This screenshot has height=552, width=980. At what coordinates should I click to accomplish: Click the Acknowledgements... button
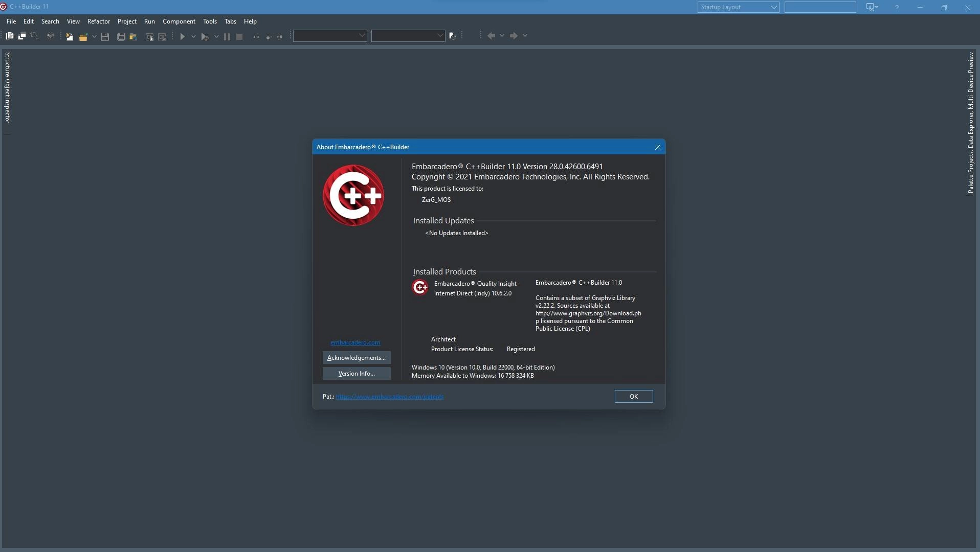tap(357, 358)
